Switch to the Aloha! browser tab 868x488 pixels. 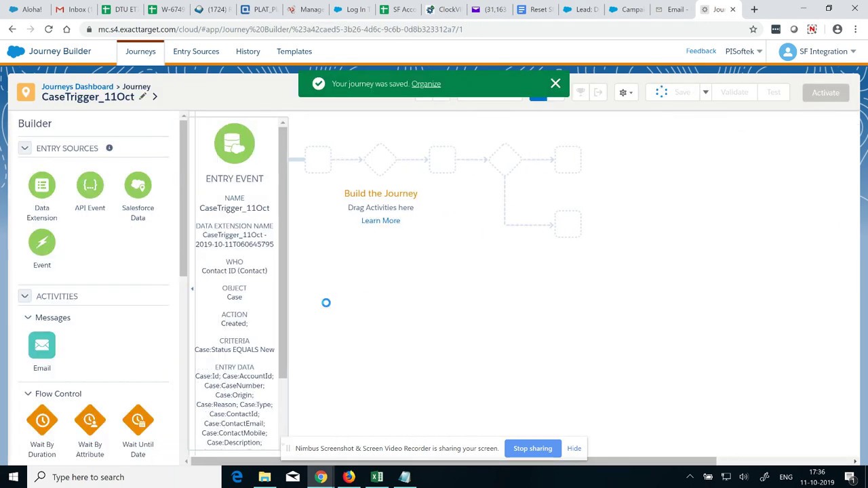[27, 9]
